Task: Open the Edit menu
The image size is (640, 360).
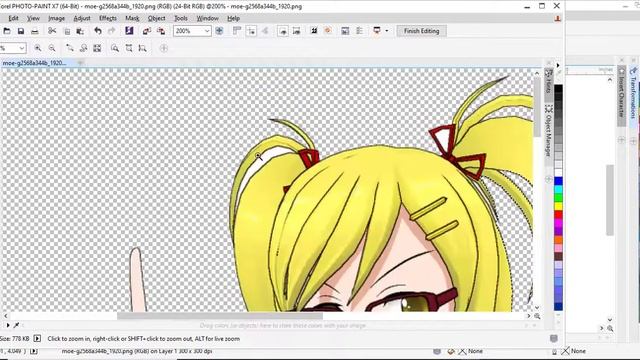Action: click(x=13, y=18)
